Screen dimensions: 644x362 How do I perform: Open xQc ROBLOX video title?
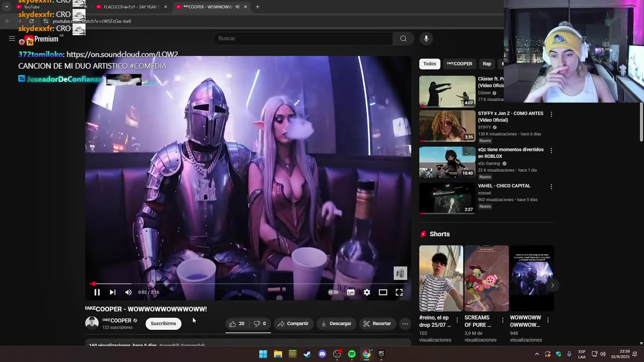coord(511,153)
